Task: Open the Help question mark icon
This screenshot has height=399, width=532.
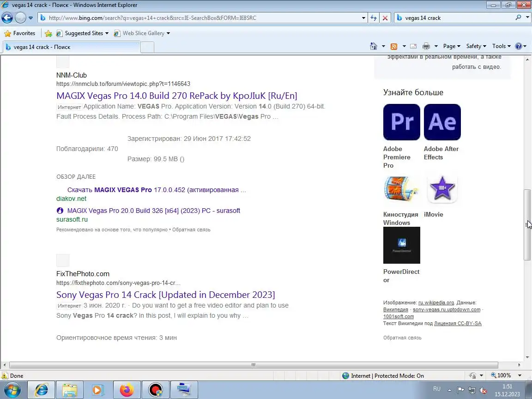Action: tap(519, 46)
